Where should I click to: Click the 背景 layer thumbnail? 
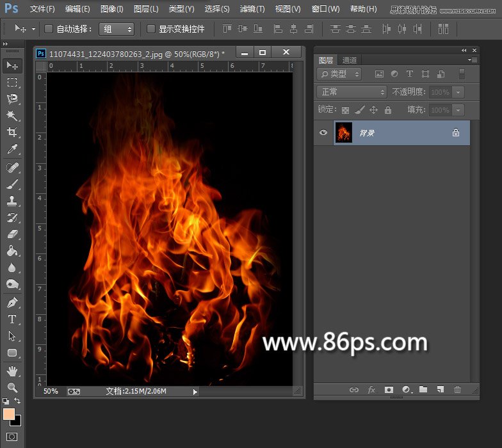[x=344, y=132]
